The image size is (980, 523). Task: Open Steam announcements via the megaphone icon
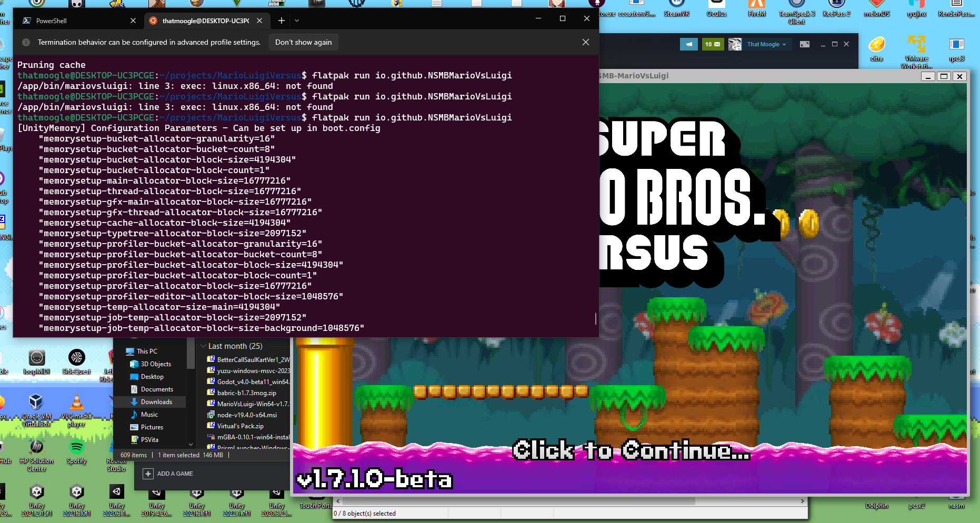(x=689, y=44)
